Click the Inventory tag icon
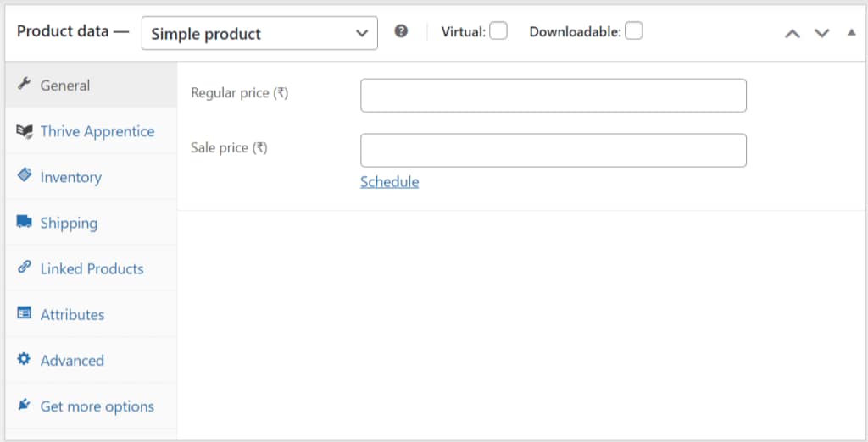This screenshot has width=868, height=442. [25, 176]
